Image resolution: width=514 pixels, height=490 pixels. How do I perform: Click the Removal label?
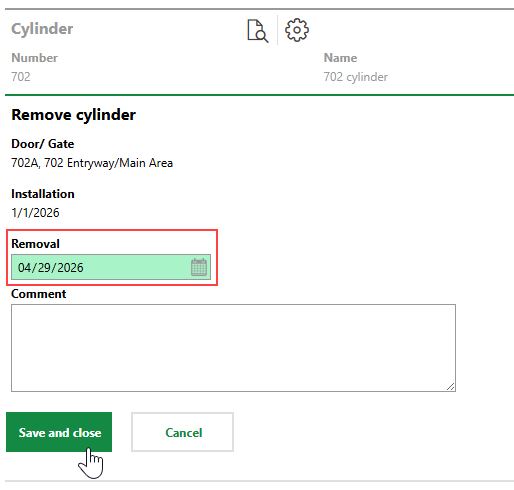[35, 244]
